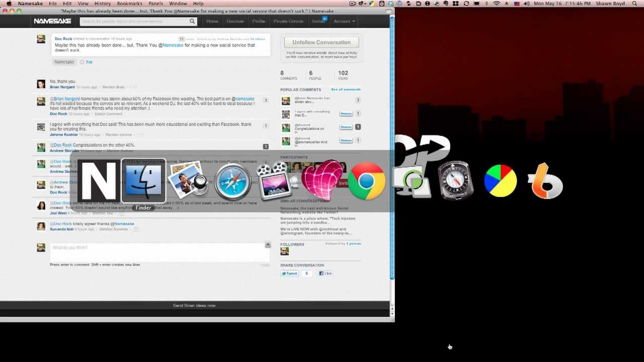Click the search magnifier in Namesake search bar
Screen dimensions: 644x362
[192, 22]
